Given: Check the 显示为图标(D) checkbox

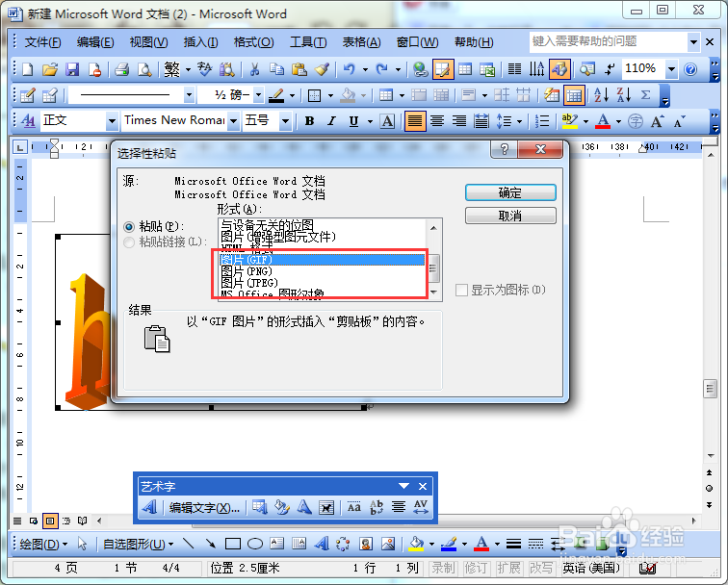Looking at the screenshot, I should [461, 291].
